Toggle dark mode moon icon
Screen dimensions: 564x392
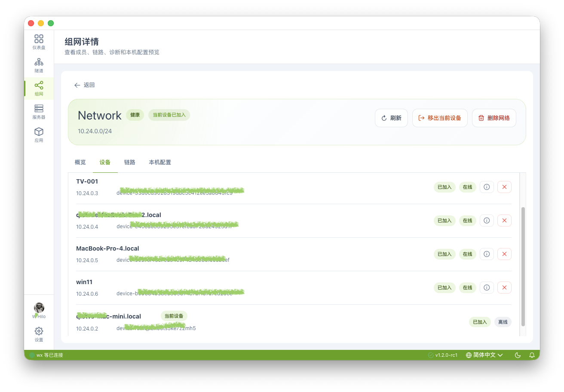coord(518,355)
